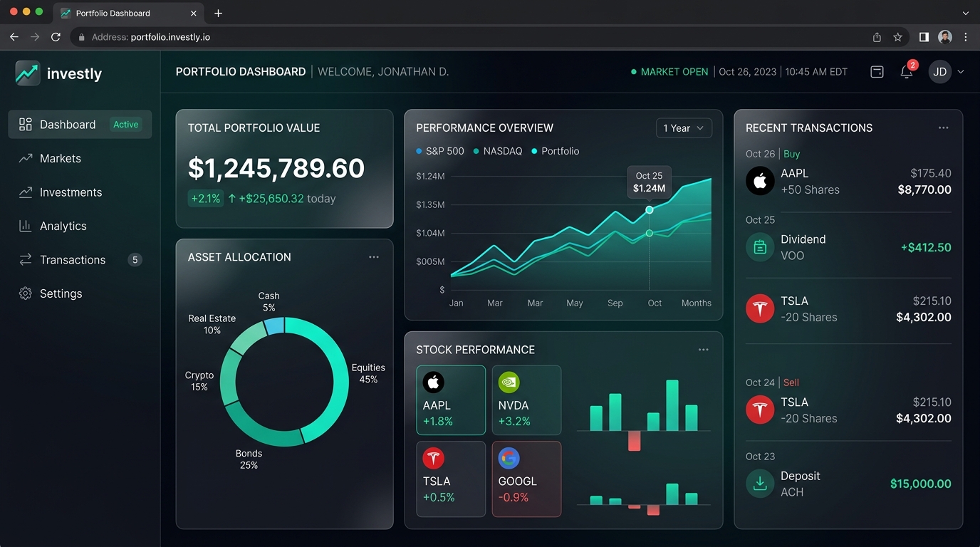Click Tesla logo in Oct 24 Sell transaction
This screenshot has width=980, height=547.
coord(760,410)
